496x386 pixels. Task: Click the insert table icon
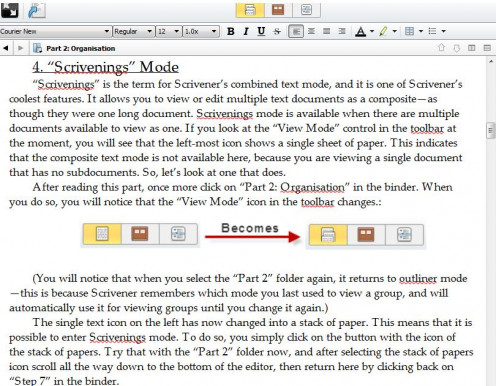pos(409,31)
